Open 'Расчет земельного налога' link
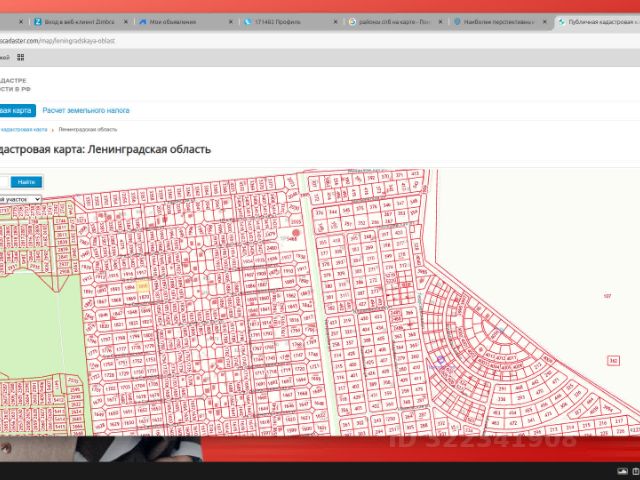 [86, 110]
